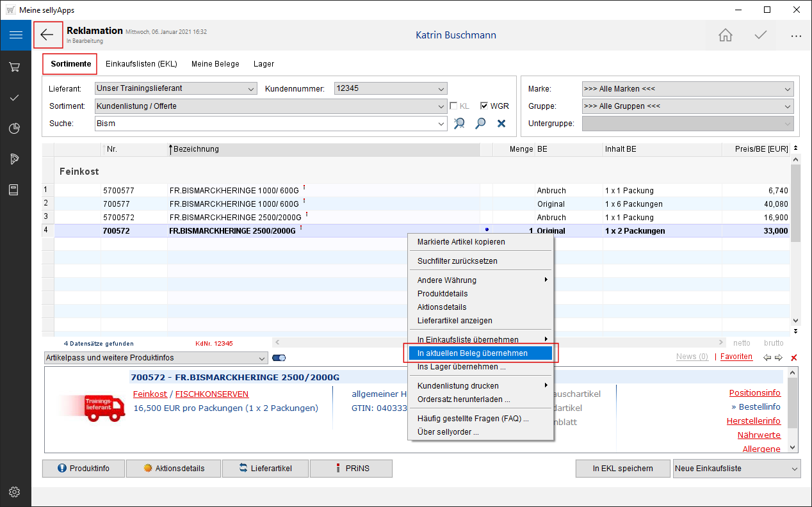Click the 'In EKL speichern' button
This screenshot has height=507, width=812.
click(622, 469)
